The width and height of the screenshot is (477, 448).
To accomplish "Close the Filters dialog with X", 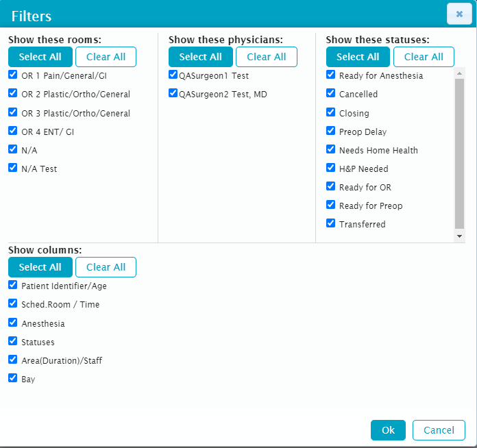I will coord(458,14).
